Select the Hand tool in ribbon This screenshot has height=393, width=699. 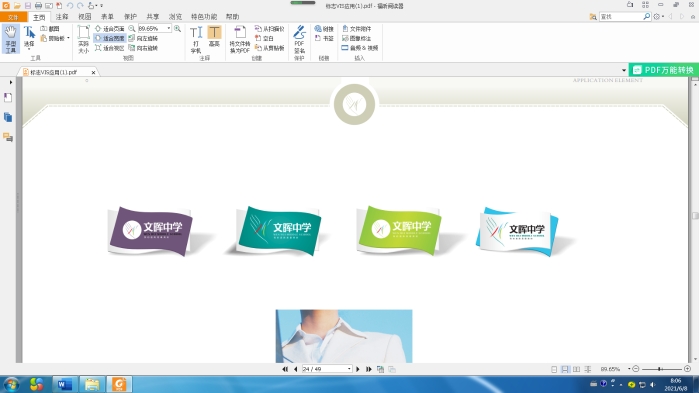[11, 39]
